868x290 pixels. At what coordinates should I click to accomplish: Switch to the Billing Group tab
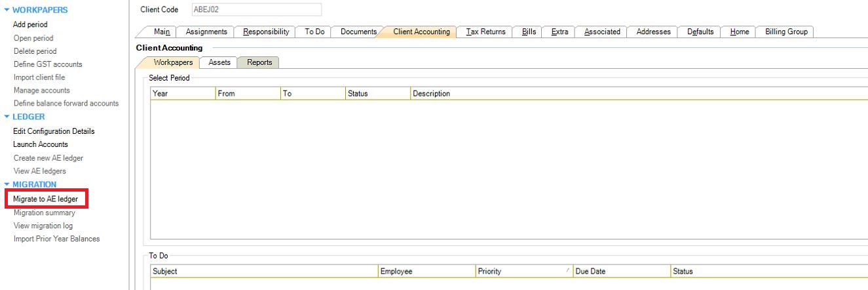click(x=785, y=32)
